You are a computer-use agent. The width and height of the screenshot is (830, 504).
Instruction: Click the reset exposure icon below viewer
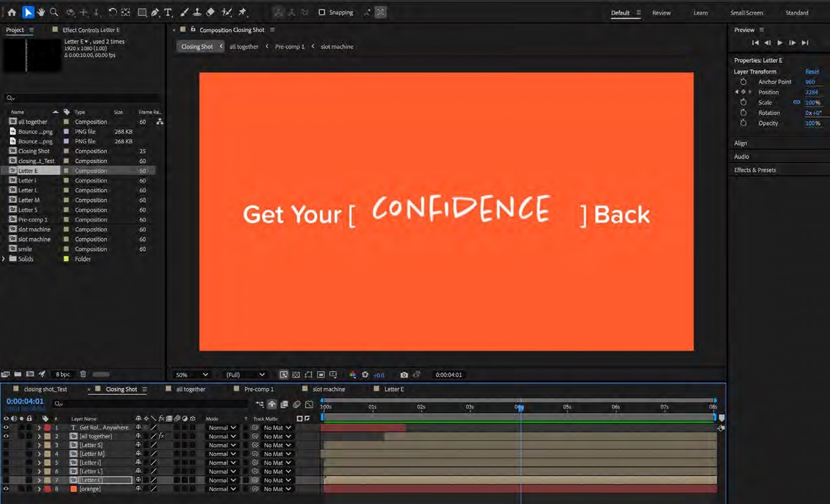click(x=365, y=375)
